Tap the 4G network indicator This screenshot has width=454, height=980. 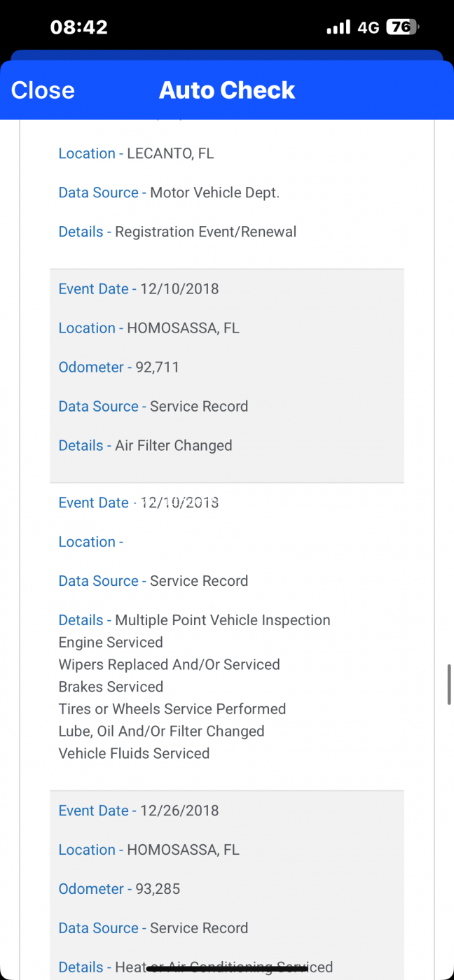coord(368,27)
